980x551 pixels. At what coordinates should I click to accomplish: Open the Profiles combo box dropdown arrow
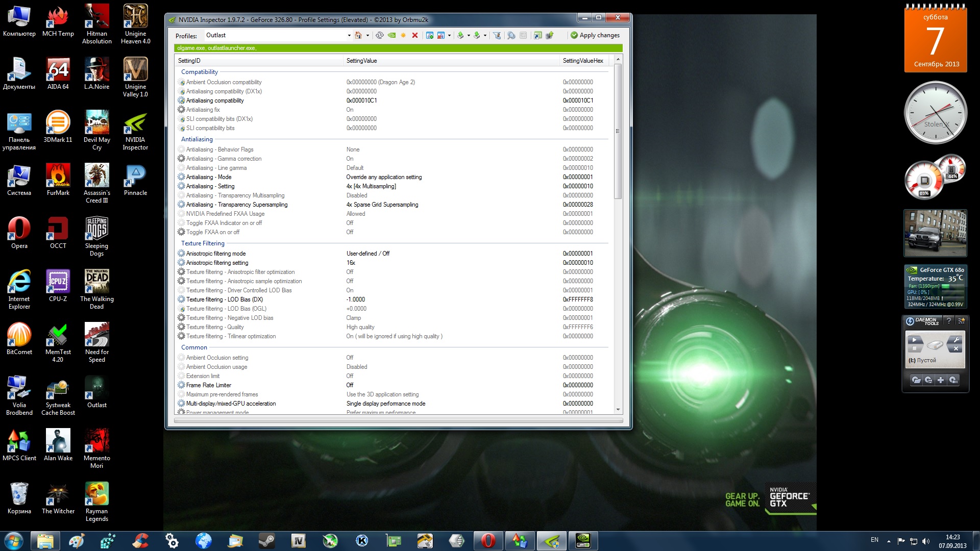349,35
